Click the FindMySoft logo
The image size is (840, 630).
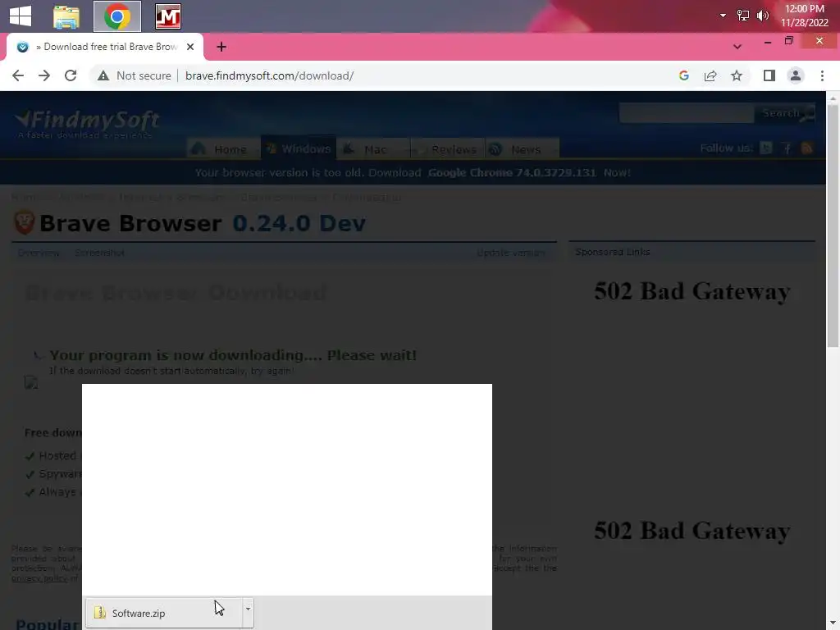coord(87,124)
